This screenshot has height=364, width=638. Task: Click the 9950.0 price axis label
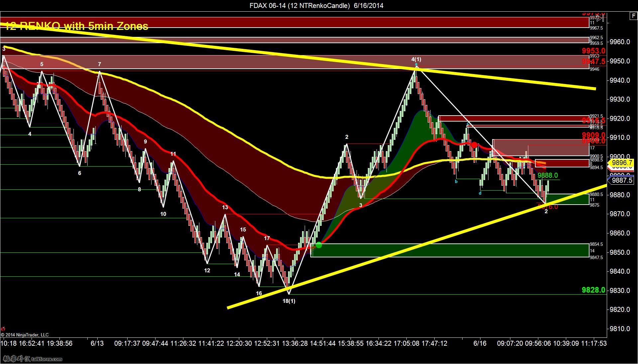(620, 61)
